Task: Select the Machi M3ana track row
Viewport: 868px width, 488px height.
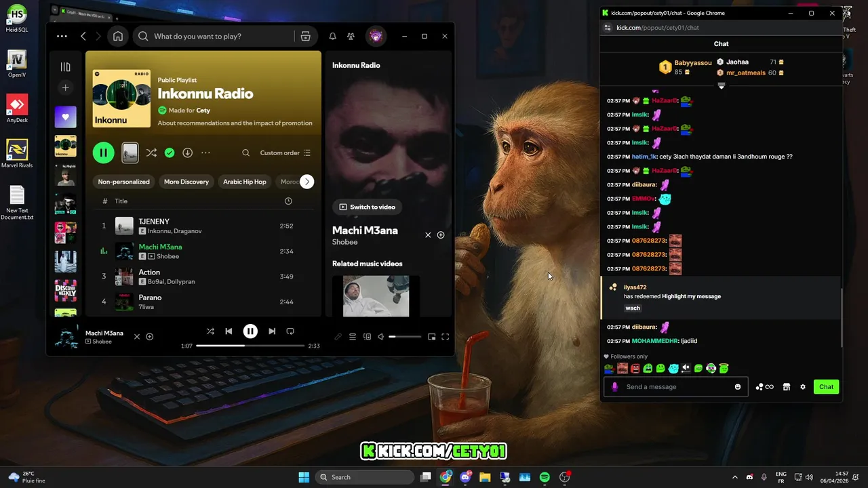Action: pos(203,251)
